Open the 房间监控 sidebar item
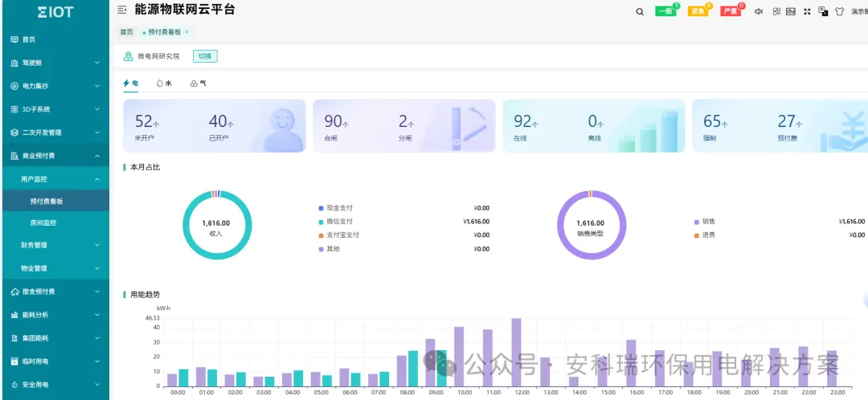Viewport: 868px width, 400px height. [x=55, y=222]
